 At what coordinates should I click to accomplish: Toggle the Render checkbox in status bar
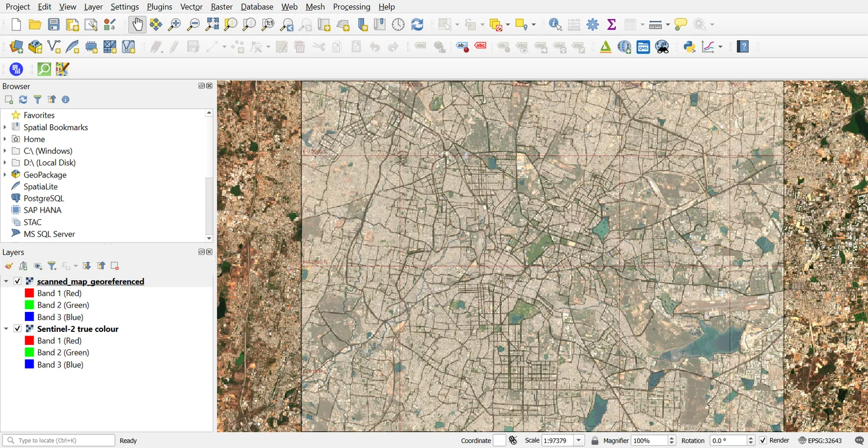click(x=763, y=440)
